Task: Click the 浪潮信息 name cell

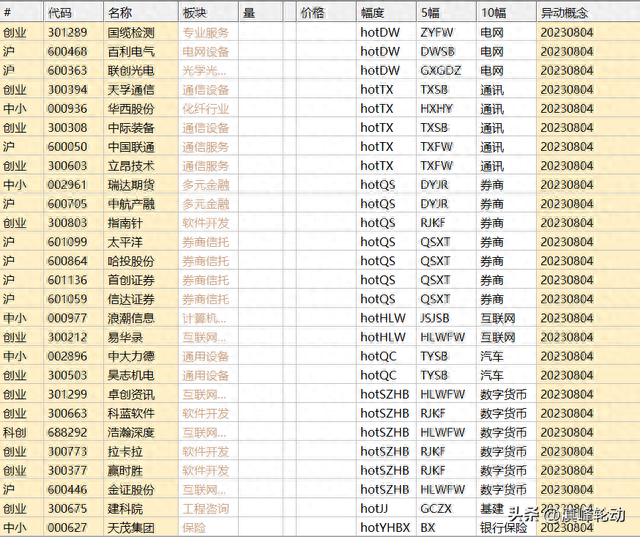Action: [x=131, y=318]
